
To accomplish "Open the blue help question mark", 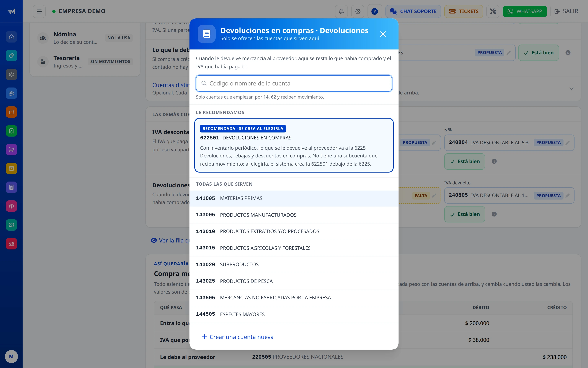I will (x=374, y=11).
